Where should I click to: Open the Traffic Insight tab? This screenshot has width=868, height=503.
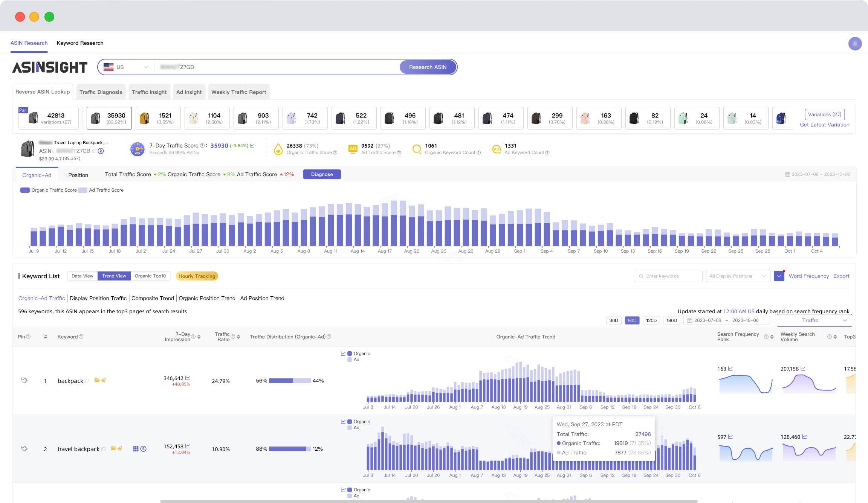[x=149, y=92]
